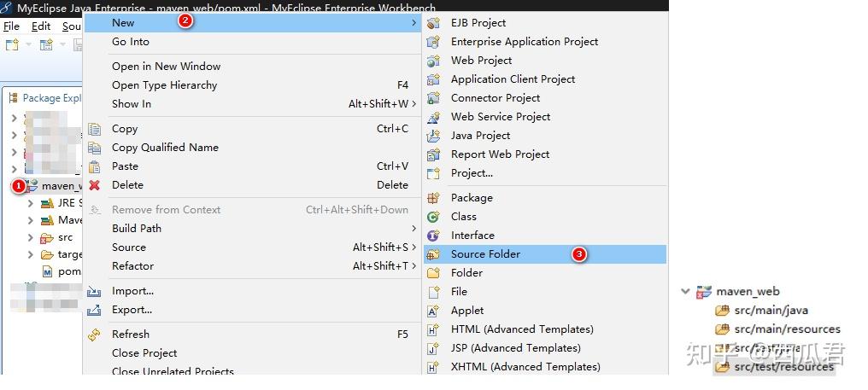Select src/main/java source folder
This screenshot has height=390, width=868.
pos(771,311)
